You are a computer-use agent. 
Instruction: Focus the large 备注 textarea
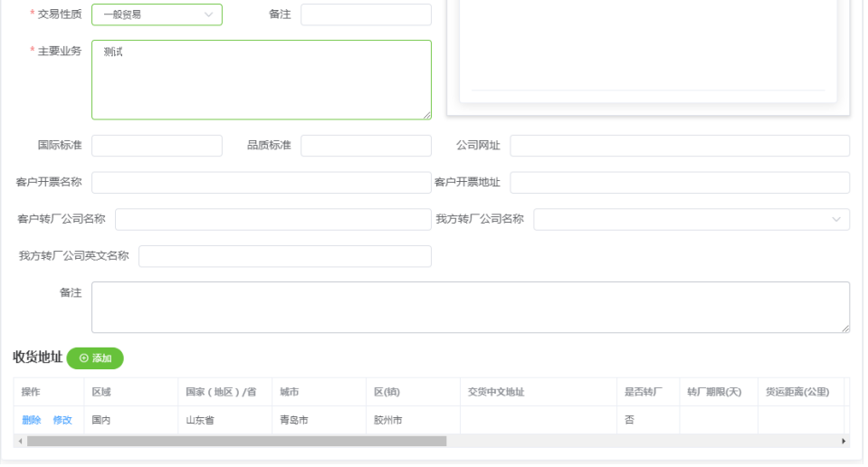471,307
